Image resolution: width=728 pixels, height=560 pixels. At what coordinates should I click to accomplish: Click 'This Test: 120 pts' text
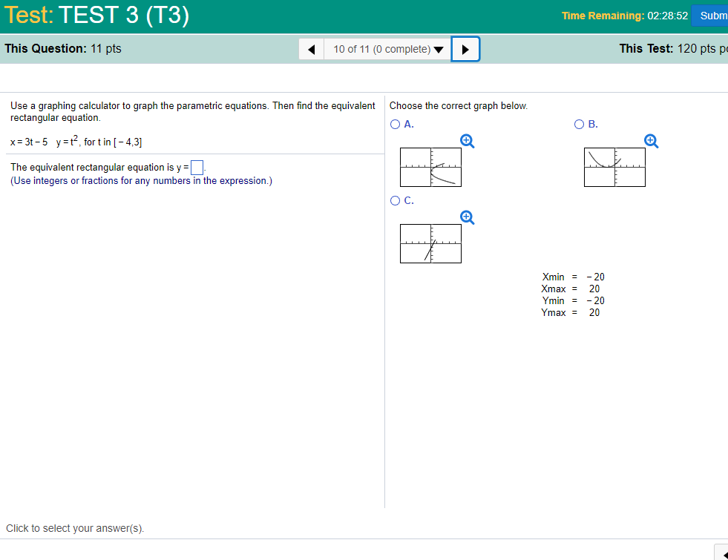pyautogui.click(x=673, y=49)
